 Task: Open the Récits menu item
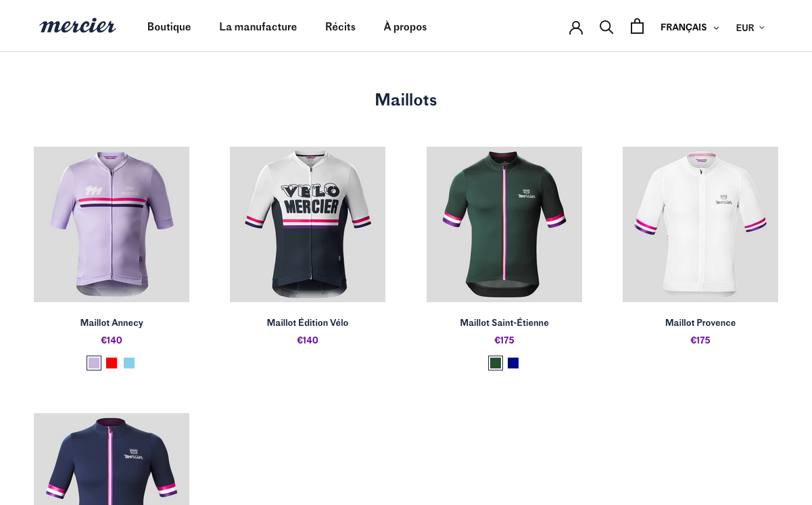(340, 27)
